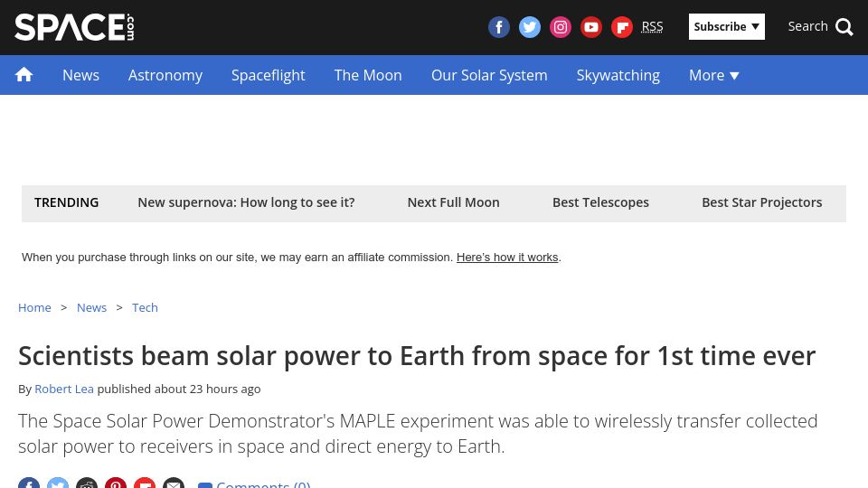Open trending 'New supernova: How long to see it?'

pyautogui.click(x=246, y=202)
